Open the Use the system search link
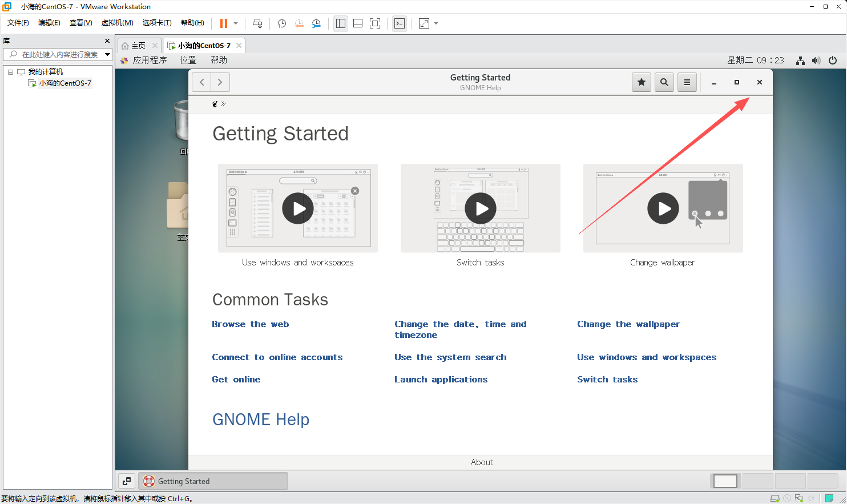 450,357
